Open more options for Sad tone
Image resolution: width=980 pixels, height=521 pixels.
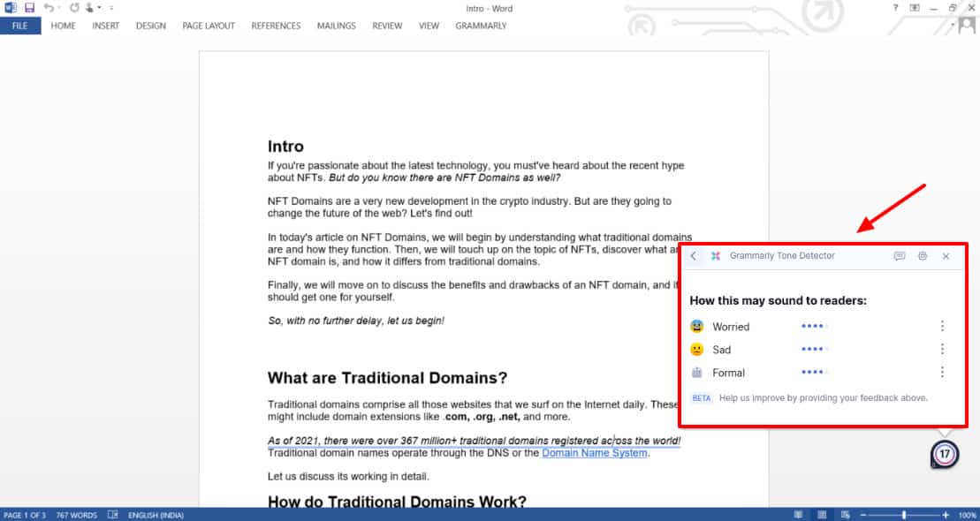(x=942, y=350)
